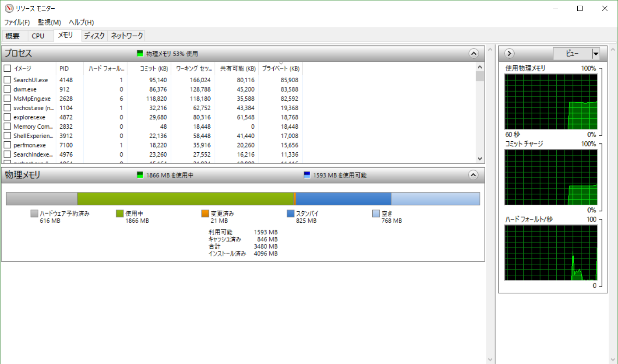
Task: Click the green 1866 MB in-use indicator
Action: tap(140, 175)
